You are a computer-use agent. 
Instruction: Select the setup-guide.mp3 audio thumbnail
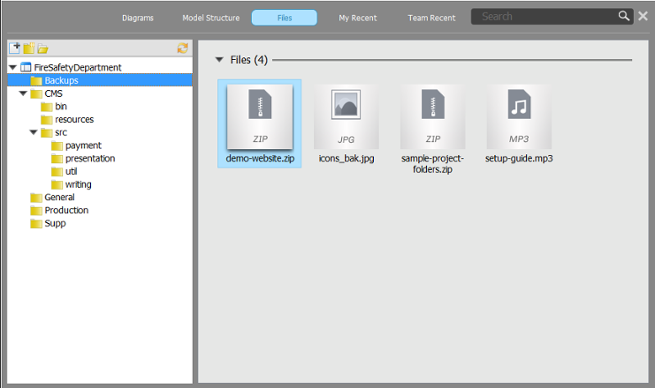(519, 117)
